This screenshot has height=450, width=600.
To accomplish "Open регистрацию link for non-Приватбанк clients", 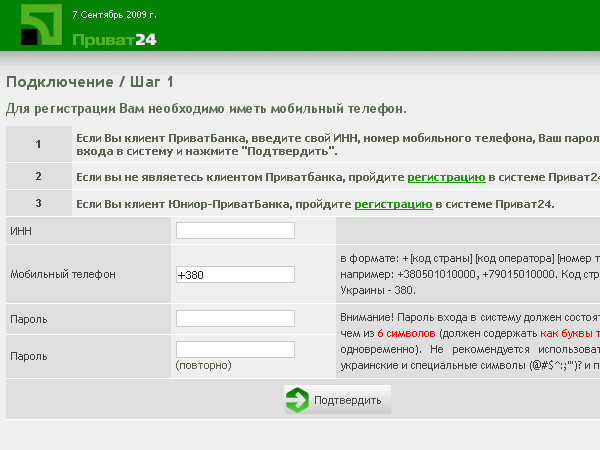I will [x=446, y=178].
